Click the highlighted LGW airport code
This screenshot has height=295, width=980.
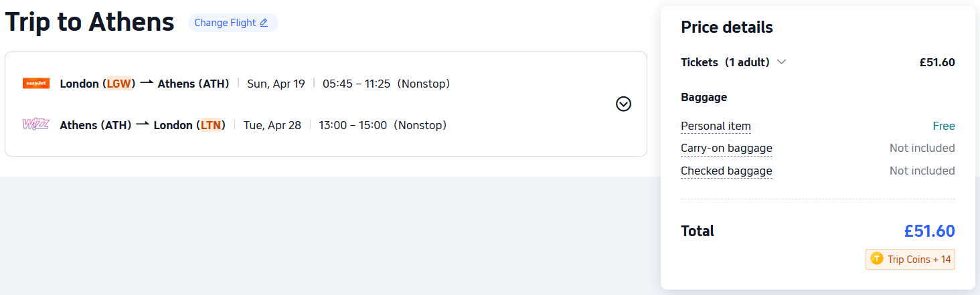(x=120, y=84)
